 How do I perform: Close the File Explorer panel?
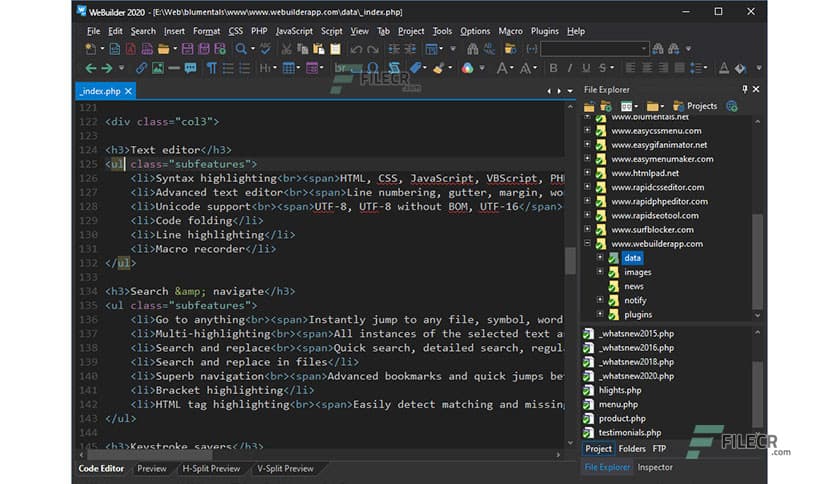pyautogui.click(x=756, y=89)
